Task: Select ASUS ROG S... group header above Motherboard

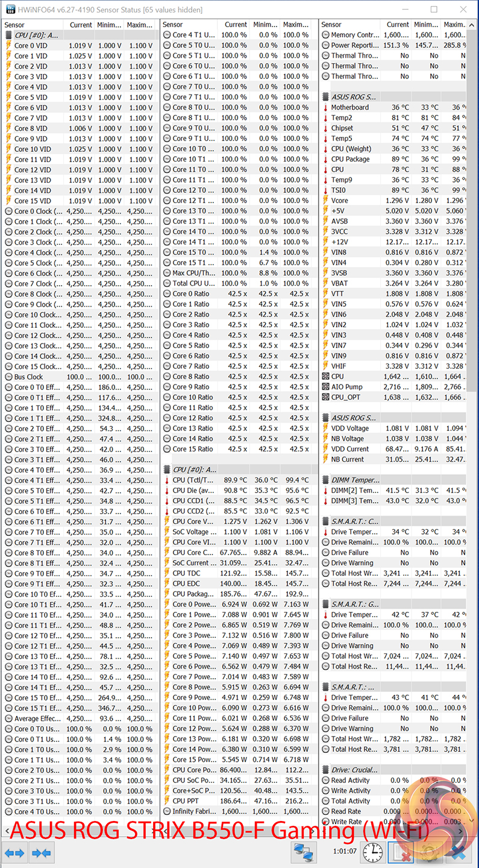Action: coord(393,97)
